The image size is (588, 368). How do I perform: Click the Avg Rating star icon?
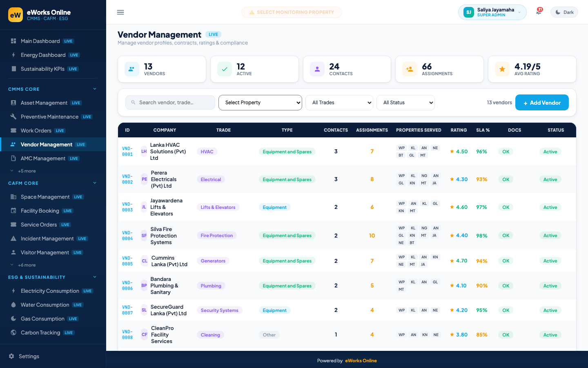pyautogui.click(x=502, y=69)
